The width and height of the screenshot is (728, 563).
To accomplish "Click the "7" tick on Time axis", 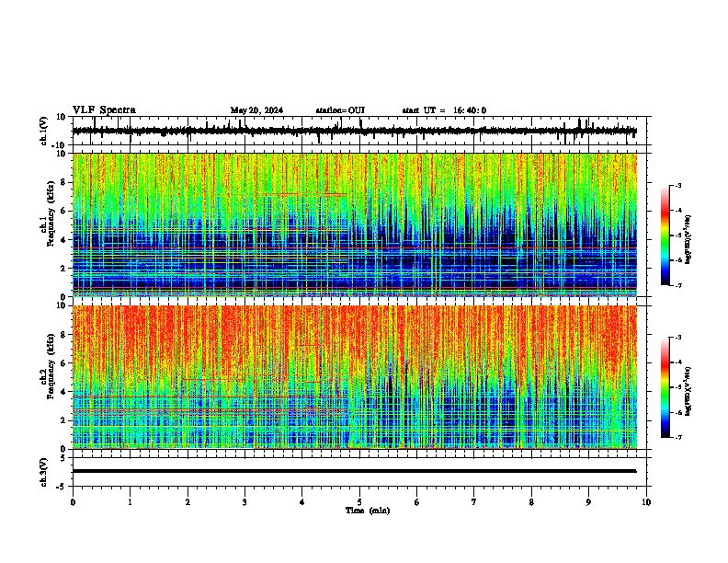I will point(474,502).
